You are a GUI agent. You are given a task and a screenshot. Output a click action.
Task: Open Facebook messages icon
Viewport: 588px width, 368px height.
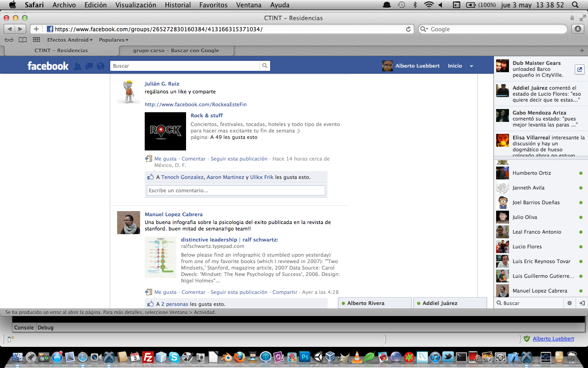[x=89, y=66]
